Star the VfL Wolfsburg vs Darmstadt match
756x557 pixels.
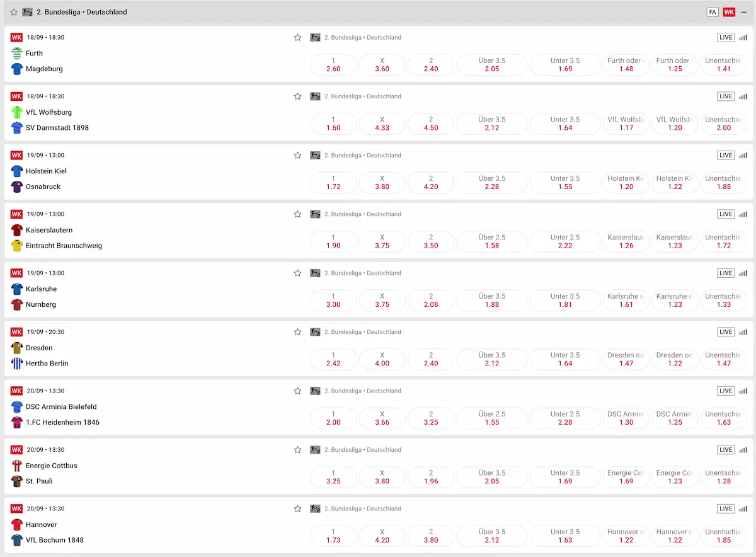point(297,96)
